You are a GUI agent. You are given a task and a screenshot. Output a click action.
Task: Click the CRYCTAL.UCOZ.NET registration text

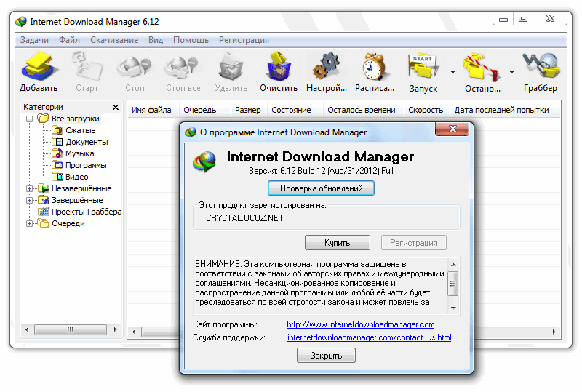pyautogui.click(x=244, y=218)
